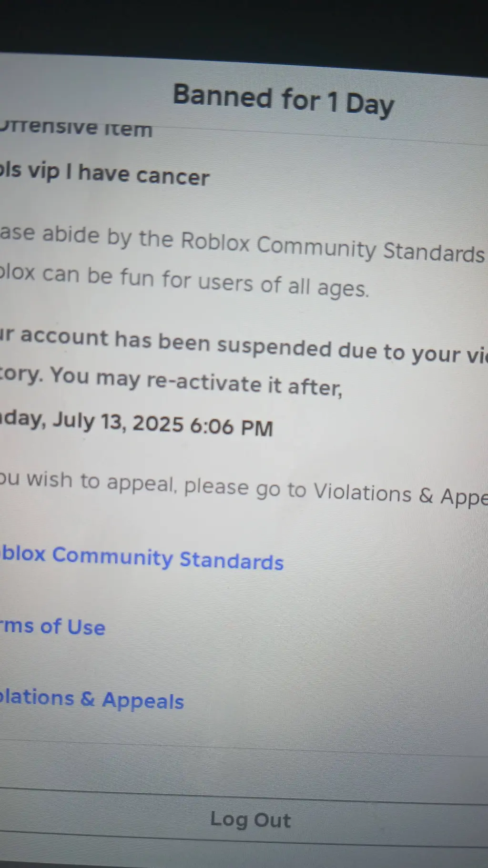Click 'Violations & Appe' in the appeal sentence
The image size is (488, 868).
tap(401, 495)
